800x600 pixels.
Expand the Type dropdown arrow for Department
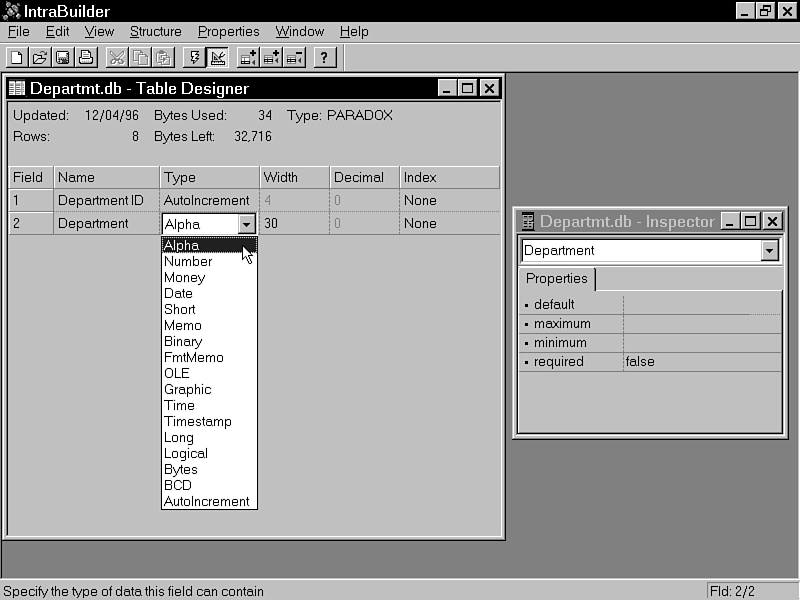coord(246,225)
